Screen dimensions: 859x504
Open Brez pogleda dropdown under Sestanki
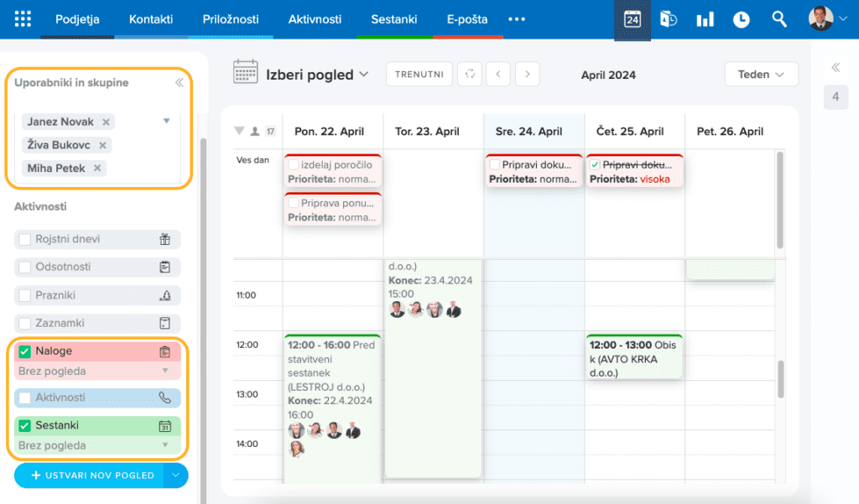(x=97, y=445)
